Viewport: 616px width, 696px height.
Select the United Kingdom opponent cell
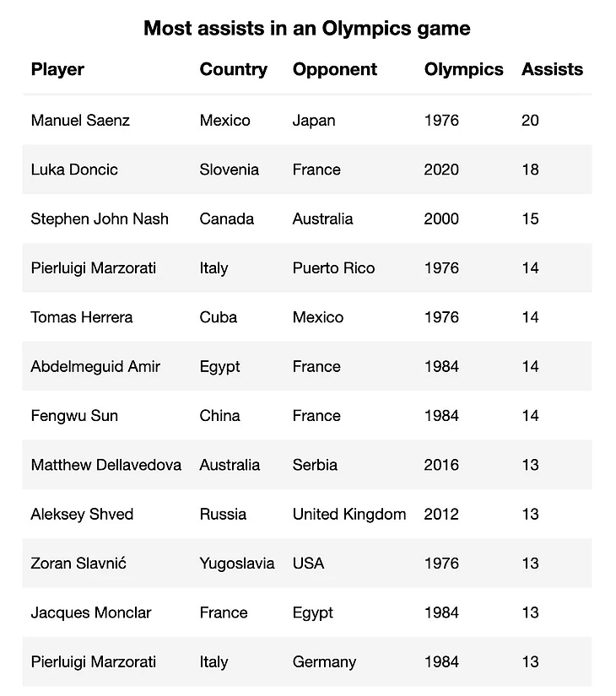(349, 514)
